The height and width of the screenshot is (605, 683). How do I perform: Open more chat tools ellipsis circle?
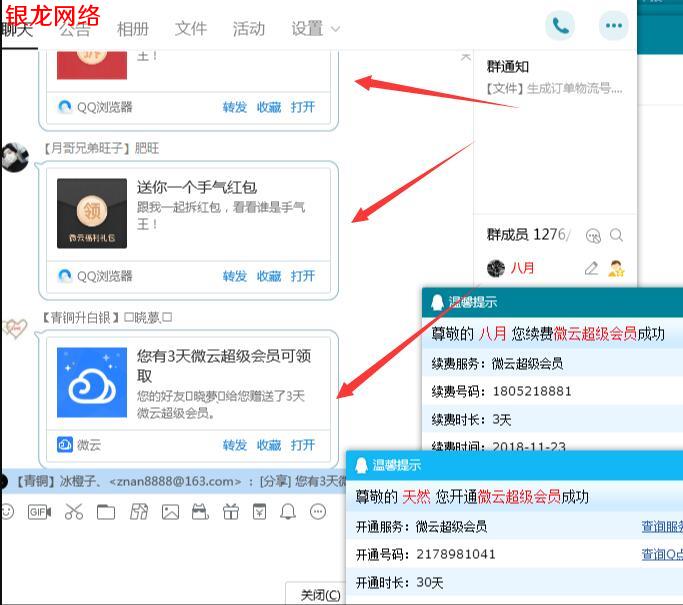coord(318,512)
